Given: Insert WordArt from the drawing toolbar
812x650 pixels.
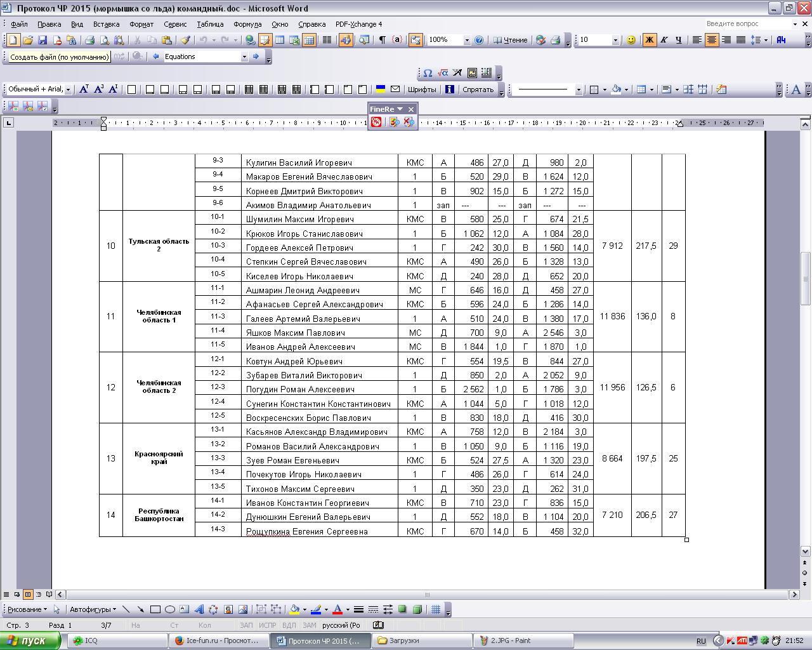Looking at the screenshot, I should point(199,609).
